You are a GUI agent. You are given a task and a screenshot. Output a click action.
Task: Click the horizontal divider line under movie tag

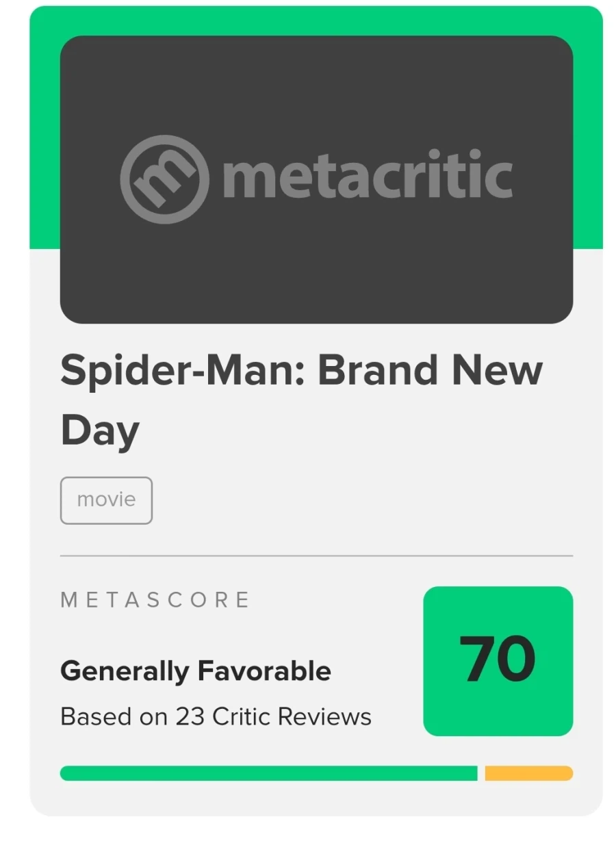pos(316,556)
